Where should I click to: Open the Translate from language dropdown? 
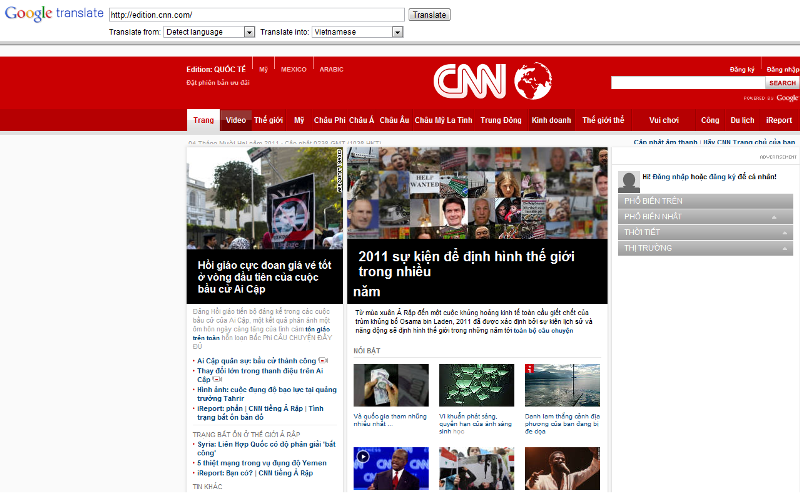209,32
